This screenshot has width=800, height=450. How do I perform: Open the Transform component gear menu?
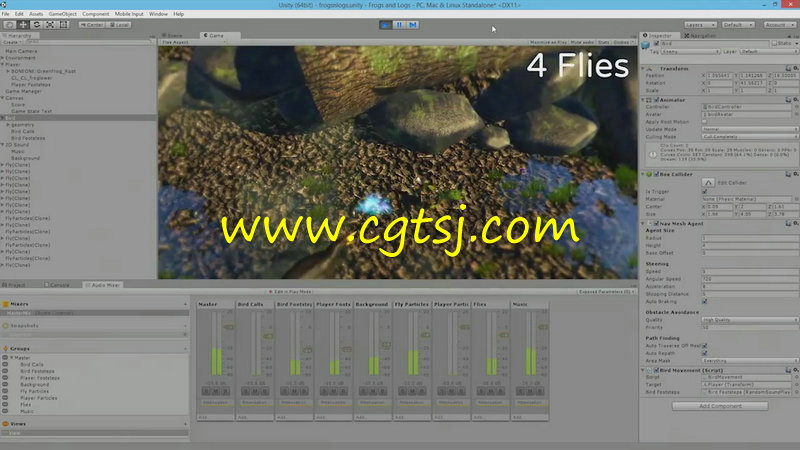795,68
